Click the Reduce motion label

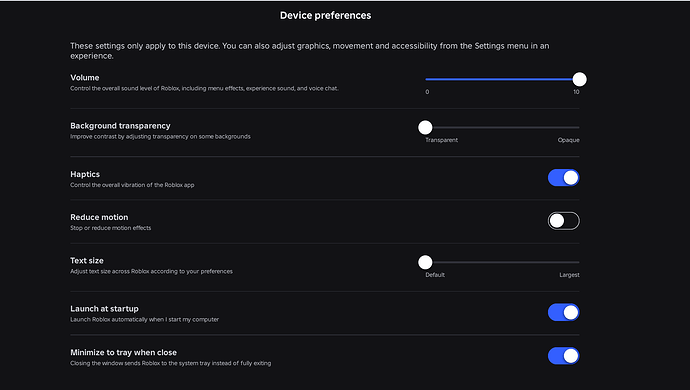99,217
